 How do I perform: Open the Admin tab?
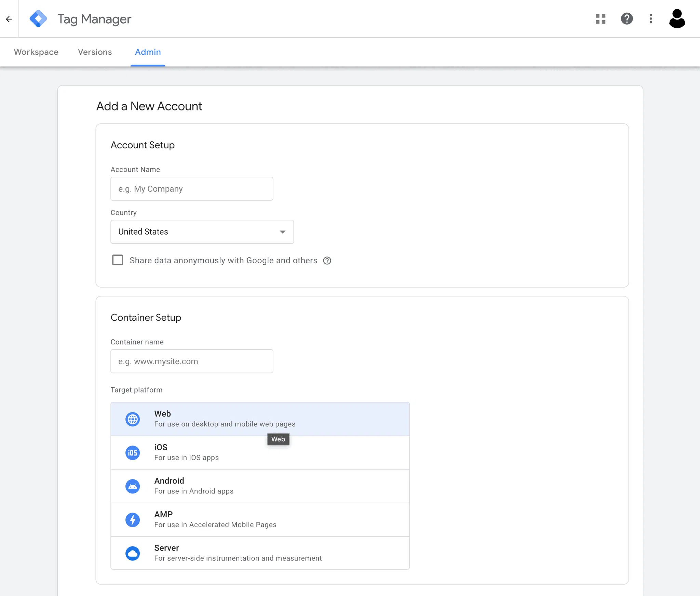[148, 52]
